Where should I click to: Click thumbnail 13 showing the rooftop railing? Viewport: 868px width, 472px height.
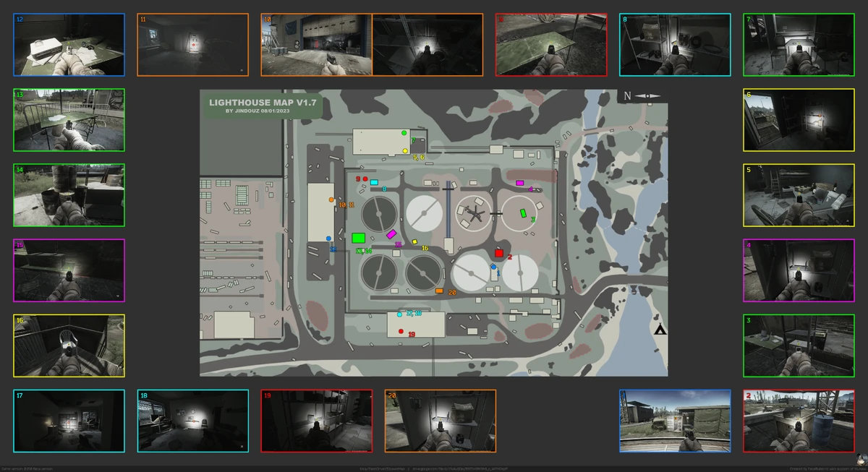[x=69, y=120]
